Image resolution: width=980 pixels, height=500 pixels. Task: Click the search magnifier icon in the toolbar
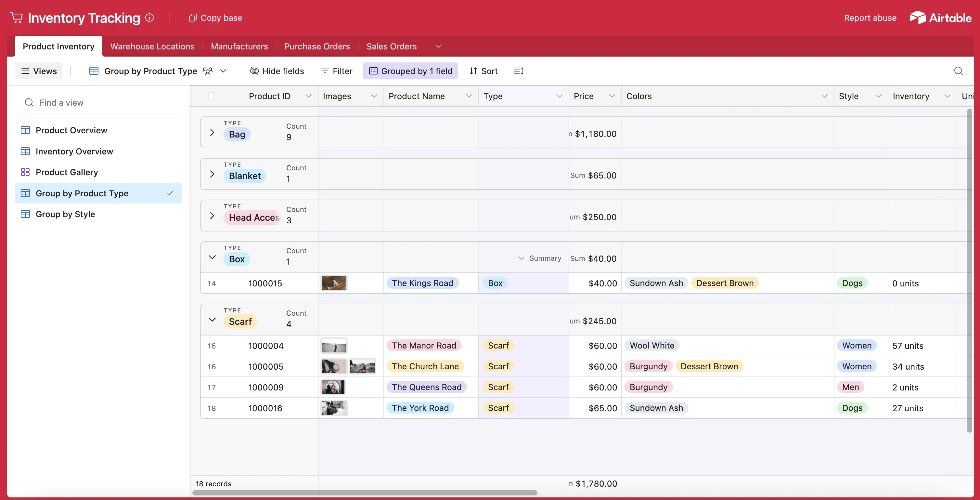(x=958, y=71)
